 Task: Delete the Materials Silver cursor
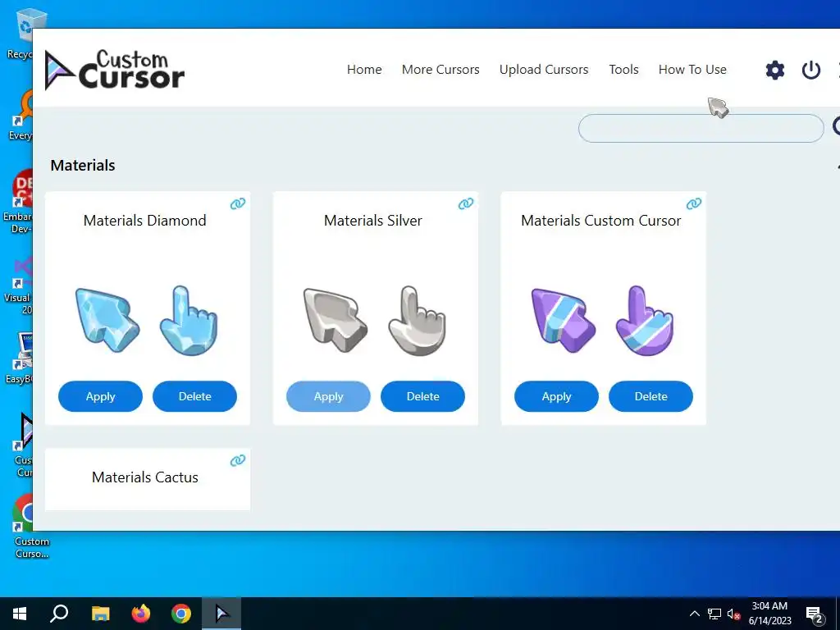422,396
